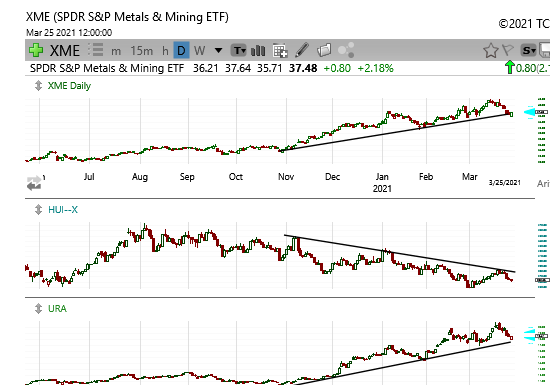Click the save disk icon at toolbar edge
The width and height of the screenshot is (550, 385).
(x=544, y=50)
